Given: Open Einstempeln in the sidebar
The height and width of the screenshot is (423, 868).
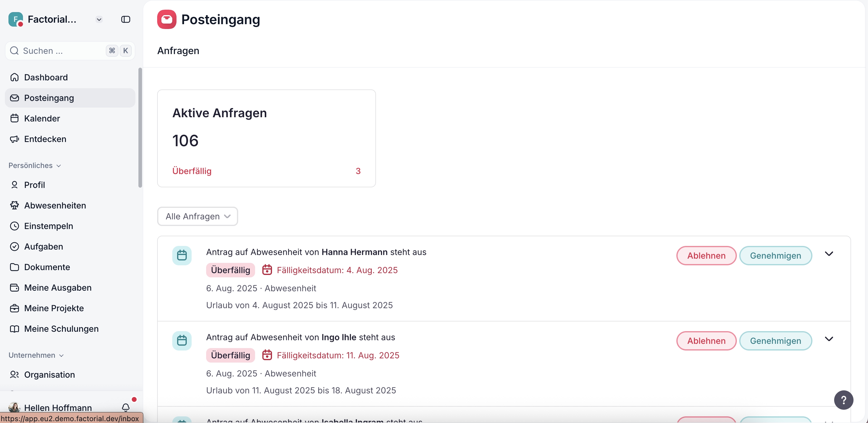Looking at the screenshot, I should point(49,226).
